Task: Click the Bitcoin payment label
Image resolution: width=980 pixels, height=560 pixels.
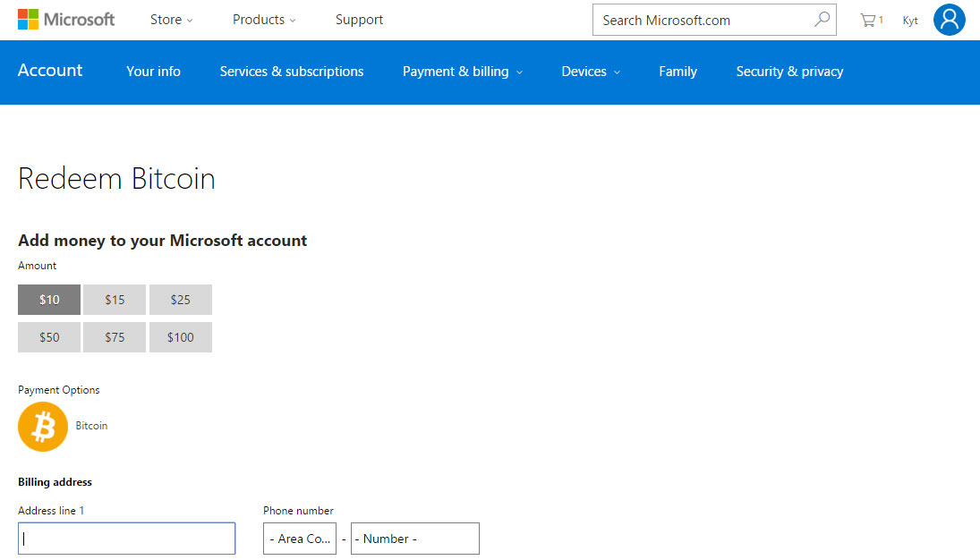Action: 91,426
